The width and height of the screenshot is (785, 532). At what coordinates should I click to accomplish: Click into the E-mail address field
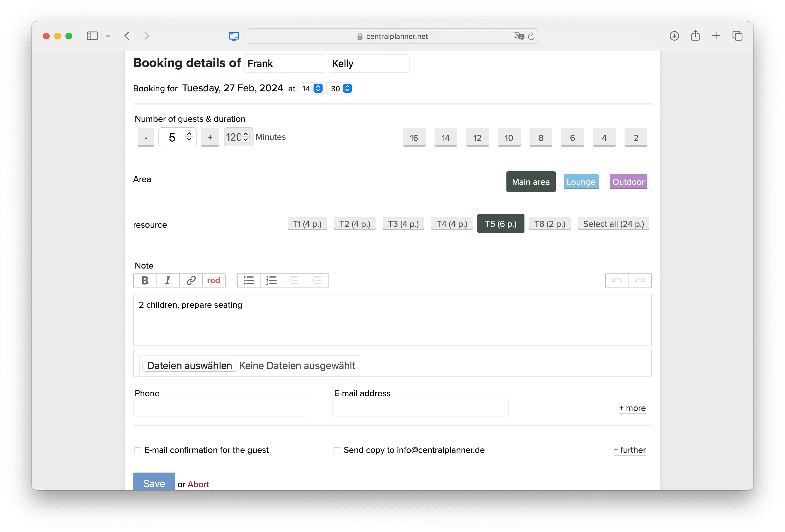click(420, 407)
